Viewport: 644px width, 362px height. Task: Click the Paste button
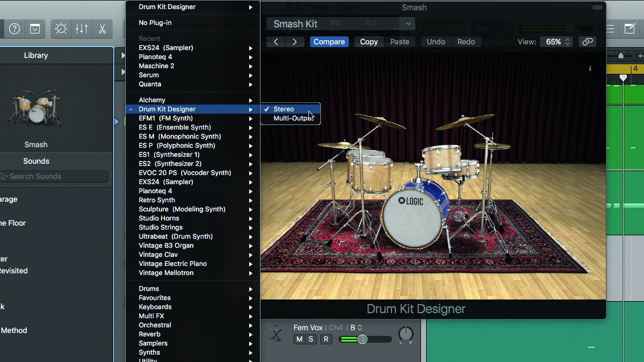tap(399, 42)
